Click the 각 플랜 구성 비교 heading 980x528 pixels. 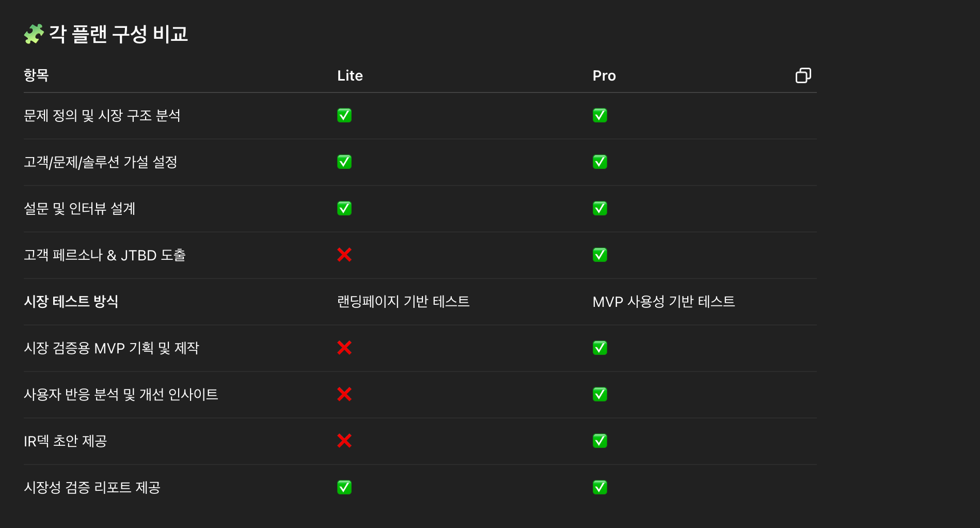(118, 34)
